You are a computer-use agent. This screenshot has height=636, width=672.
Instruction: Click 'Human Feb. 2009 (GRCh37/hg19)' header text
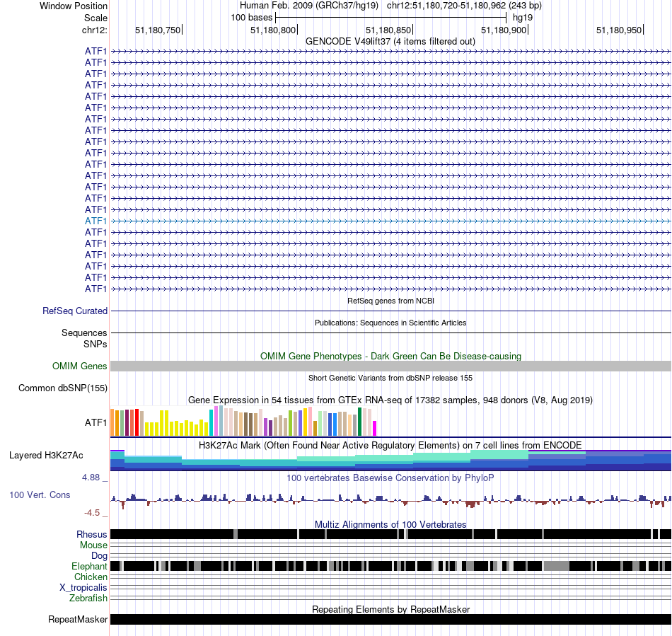coord(309,6)
